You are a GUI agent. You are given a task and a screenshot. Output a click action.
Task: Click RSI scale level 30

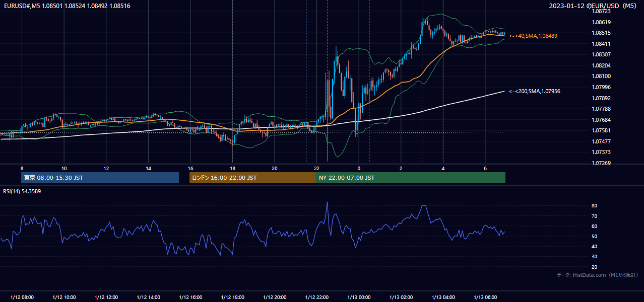coord(595,257)
